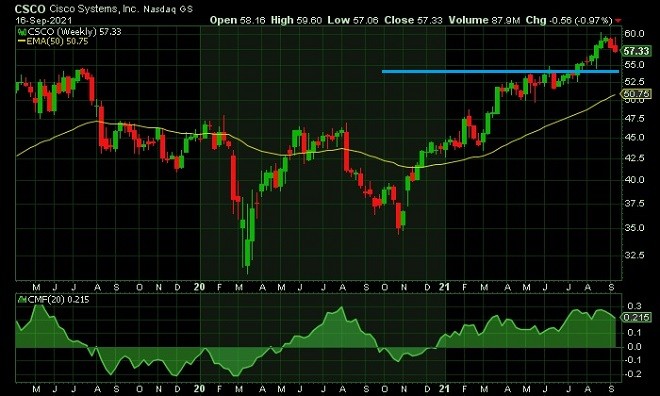This screenshot has height=396, width=660.
Task: Click the 21 year marker under price chart
Action: pos(444,287)
